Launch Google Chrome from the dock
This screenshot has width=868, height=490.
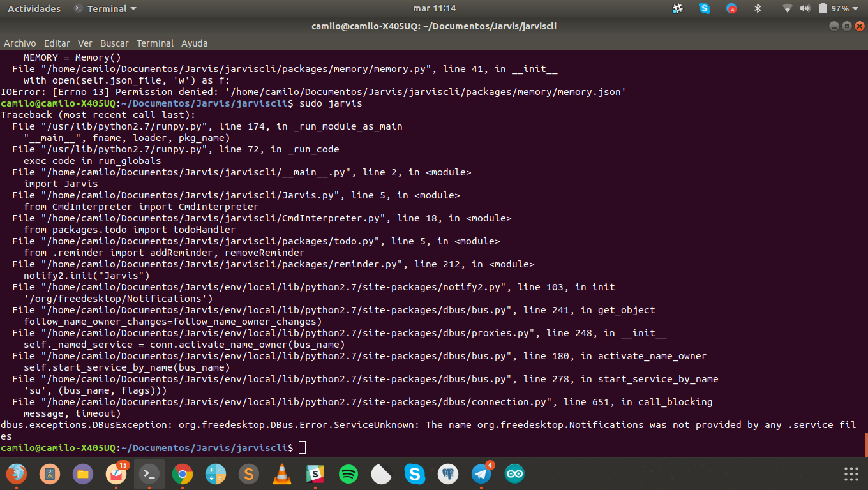[182, 474]
